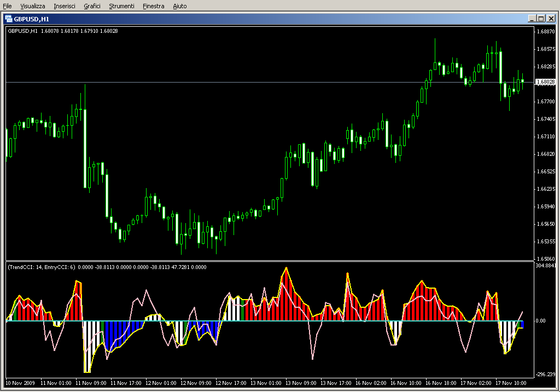The height and width of the screenshot is (392, 560).
Task: Click current price label 1.68028
Action: [x=546, y=82]
